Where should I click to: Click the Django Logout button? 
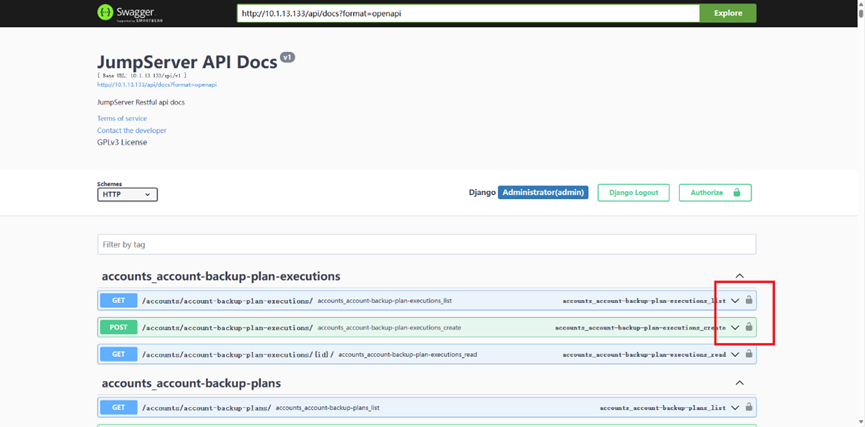click(x=634, y=192)
